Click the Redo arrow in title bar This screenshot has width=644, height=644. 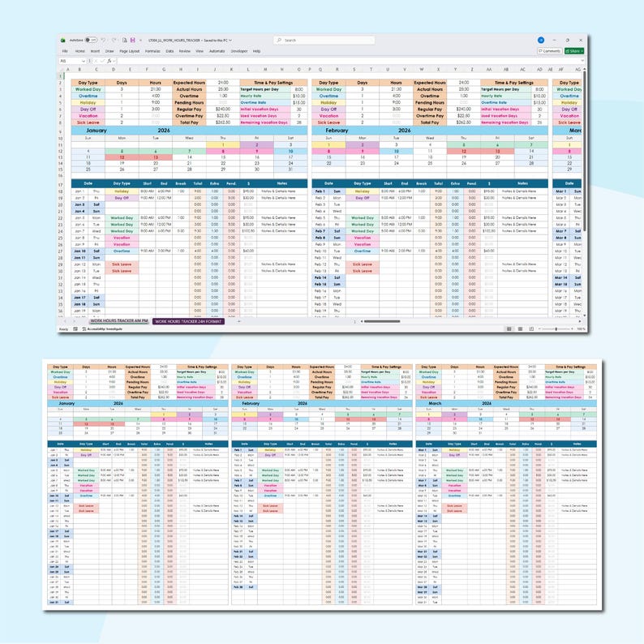[x=114, y=41]
